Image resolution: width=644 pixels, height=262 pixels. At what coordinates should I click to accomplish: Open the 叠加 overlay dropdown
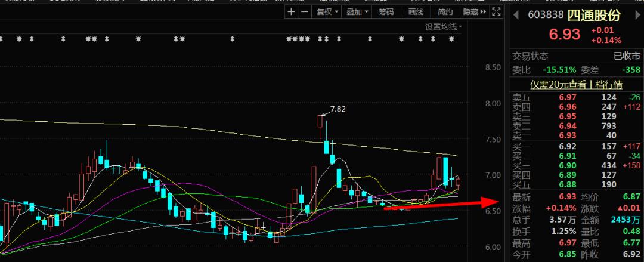coord(357,11)
